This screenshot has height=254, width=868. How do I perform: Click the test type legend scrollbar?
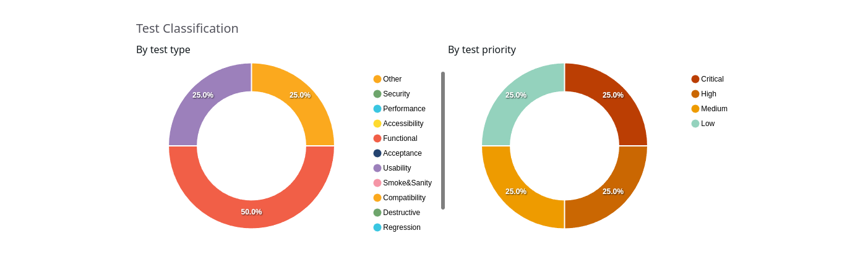point(443,140)
